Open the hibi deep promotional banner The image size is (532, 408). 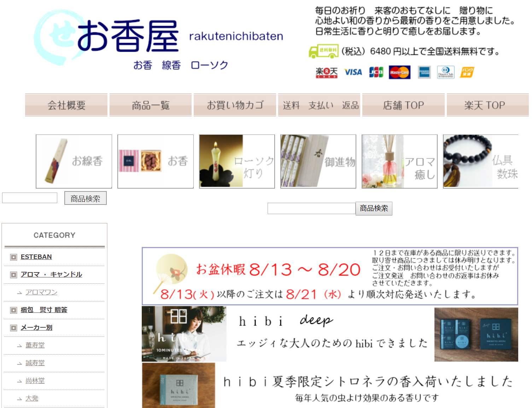pyautogui.click(x=329, y=334)
